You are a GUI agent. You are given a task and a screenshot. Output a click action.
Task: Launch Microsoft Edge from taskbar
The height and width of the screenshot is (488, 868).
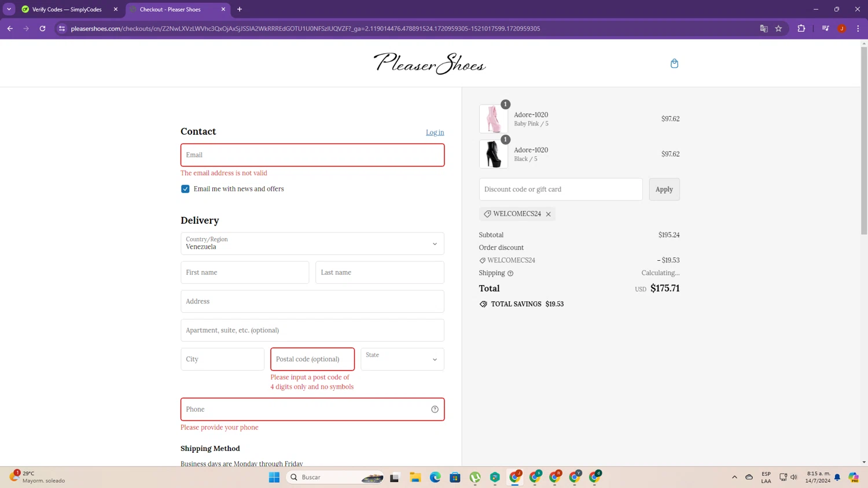click(x=435, y=477)
